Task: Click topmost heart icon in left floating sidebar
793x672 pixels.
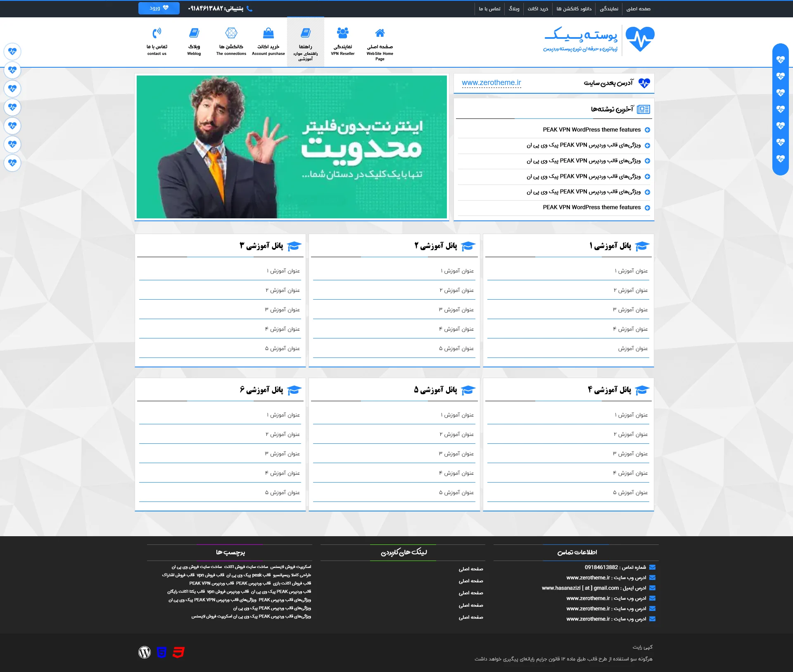Action: coord(12,52)
